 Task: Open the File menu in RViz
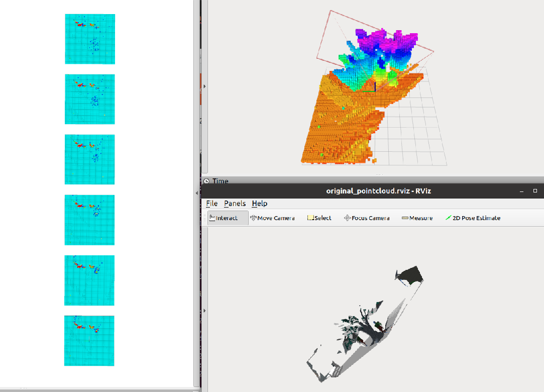[211, 204]
